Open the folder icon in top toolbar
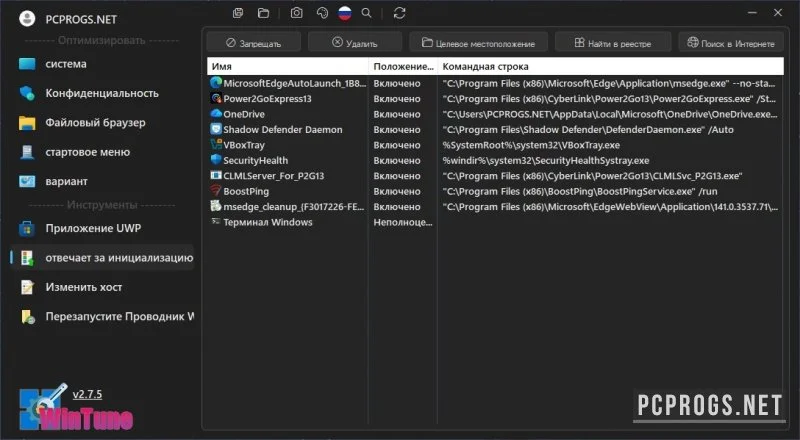The width and height of the screenshot is (800, 440). (x=263, y=13)
